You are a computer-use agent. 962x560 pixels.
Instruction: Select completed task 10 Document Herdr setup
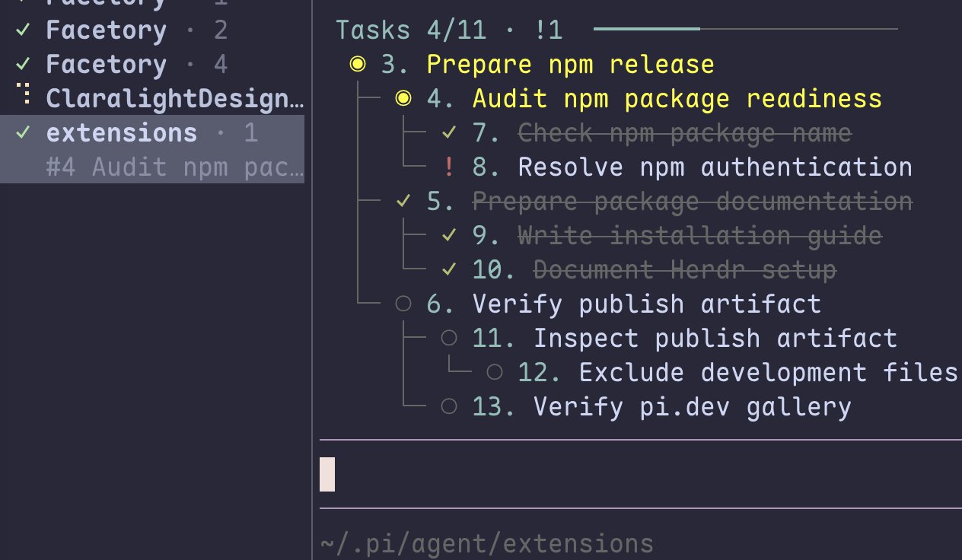[655, 269]
